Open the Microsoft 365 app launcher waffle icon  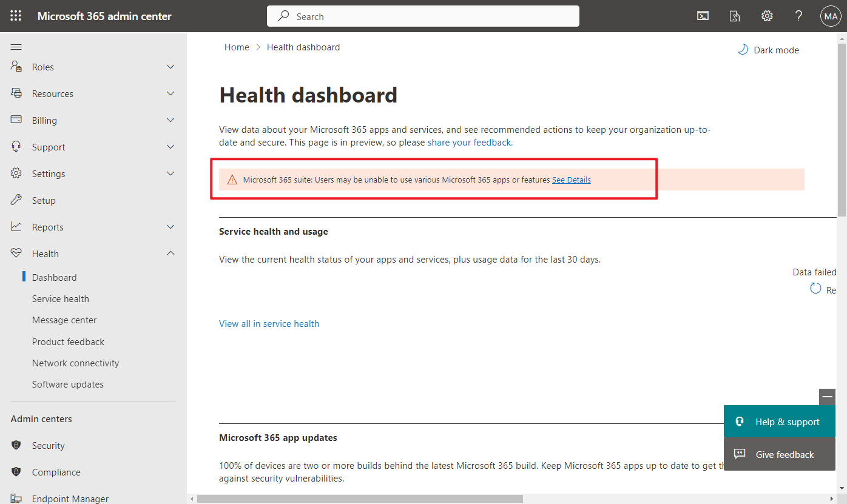[16, 16]
